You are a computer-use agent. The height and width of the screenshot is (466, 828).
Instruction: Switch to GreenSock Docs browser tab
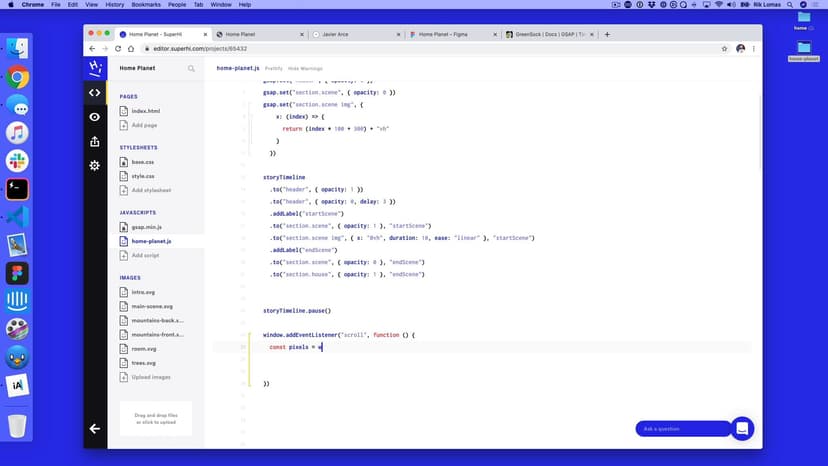click(x=548, y=34)
